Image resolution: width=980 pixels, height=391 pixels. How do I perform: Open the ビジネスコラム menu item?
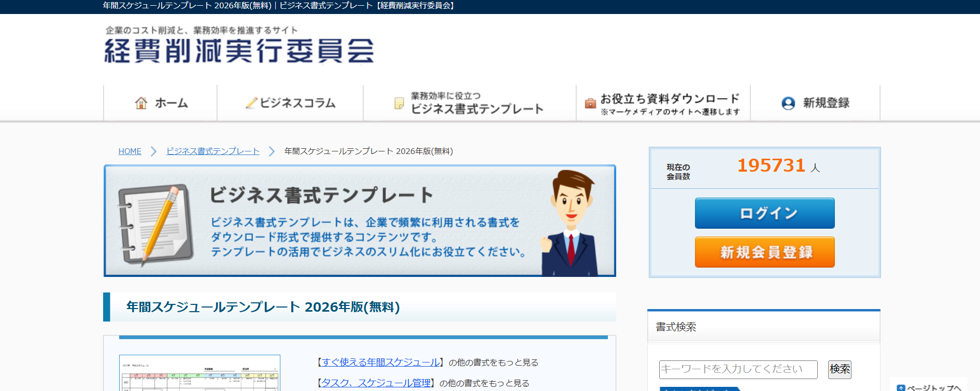tap(297, 103)
